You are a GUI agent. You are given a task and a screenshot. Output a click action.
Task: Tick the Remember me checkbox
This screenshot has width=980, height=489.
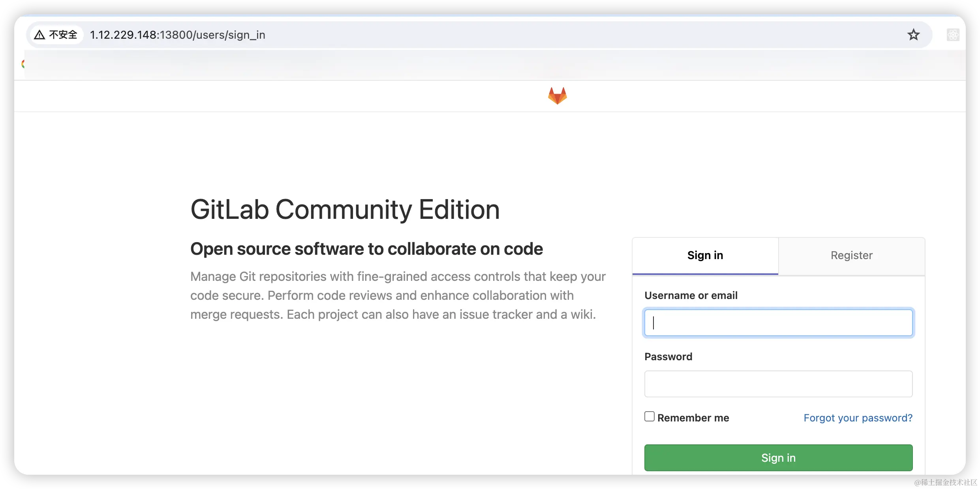650,417
